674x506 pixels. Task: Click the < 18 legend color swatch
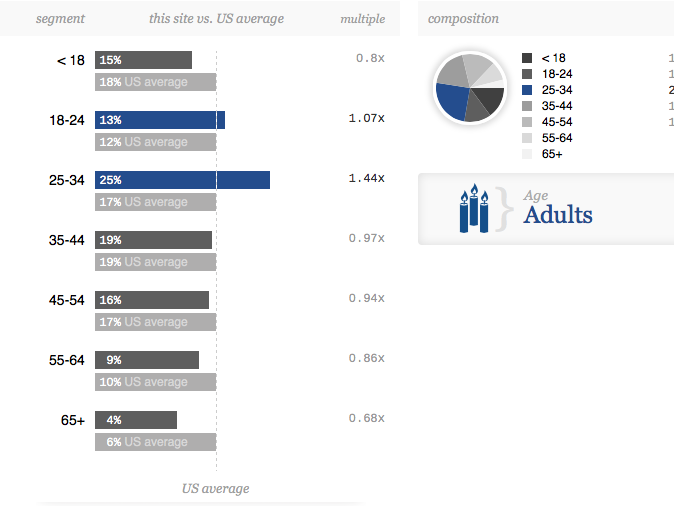(527, 58)
